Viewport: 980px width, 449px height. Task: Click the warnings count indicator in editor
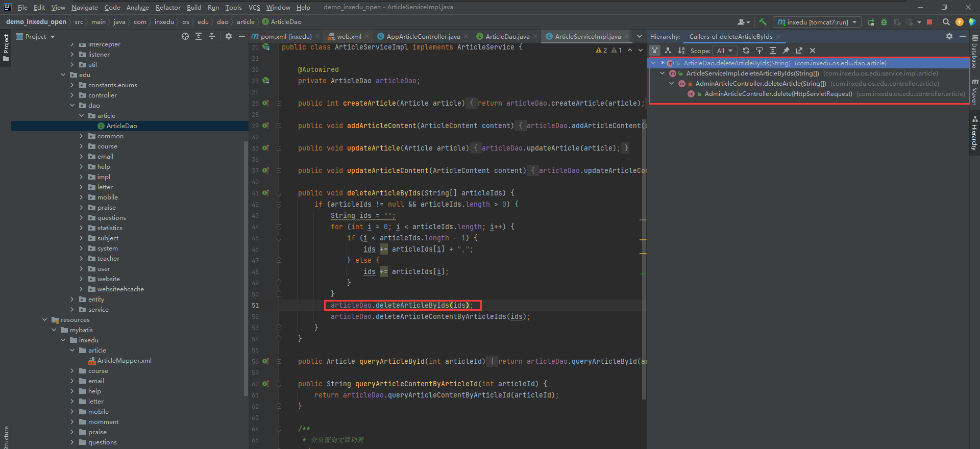click(609, 50)
